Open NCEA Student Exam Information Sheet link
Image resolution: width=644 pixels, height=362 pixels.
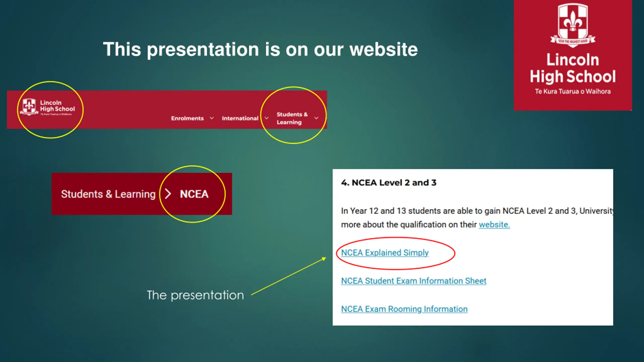pyautogui.click(x=414, y=281)
